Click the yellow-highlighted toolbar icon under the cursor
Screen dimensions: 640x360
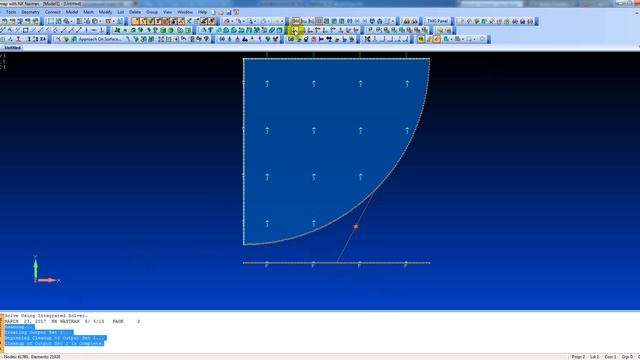pos(295,30)
